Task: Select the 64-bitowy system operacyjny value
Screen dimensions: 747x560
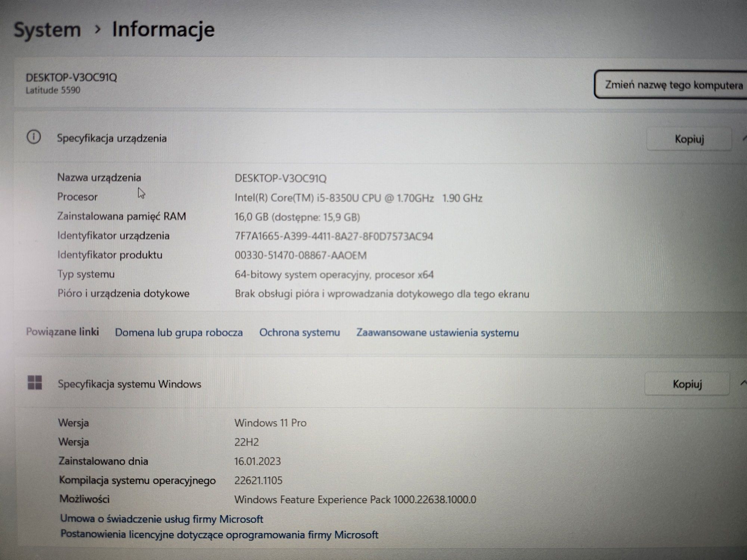Action: [x=334, y=275]
